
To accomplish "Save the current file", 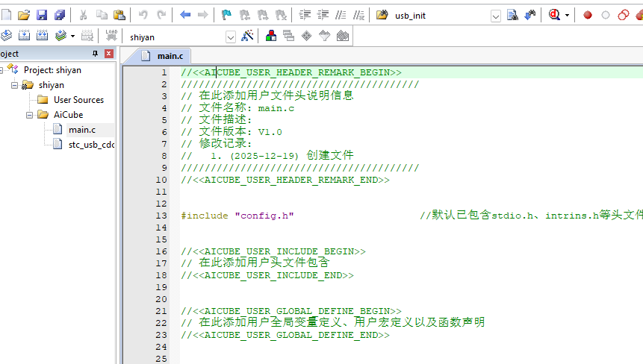I will 42,15.
